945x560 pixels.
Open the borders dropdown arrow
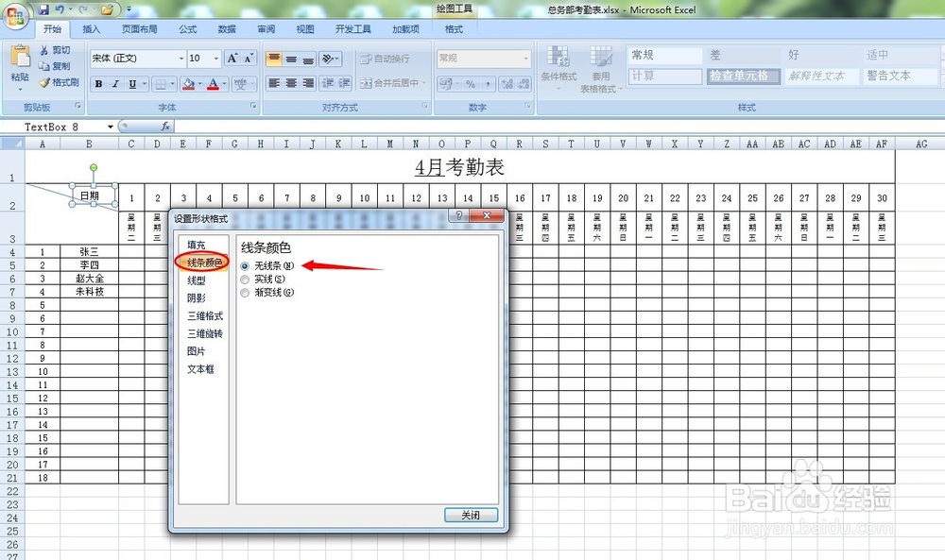(x=173, y=84)
